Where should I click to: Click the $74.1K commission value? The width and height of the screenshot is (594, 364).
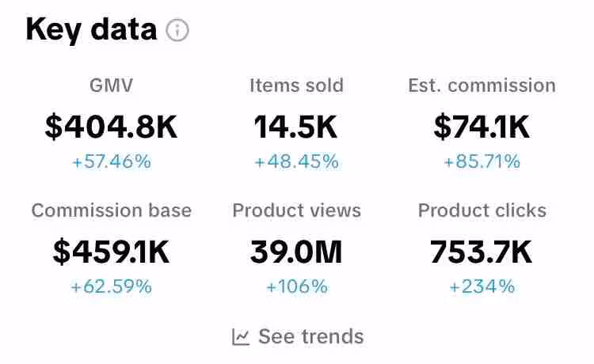[482, 127]
